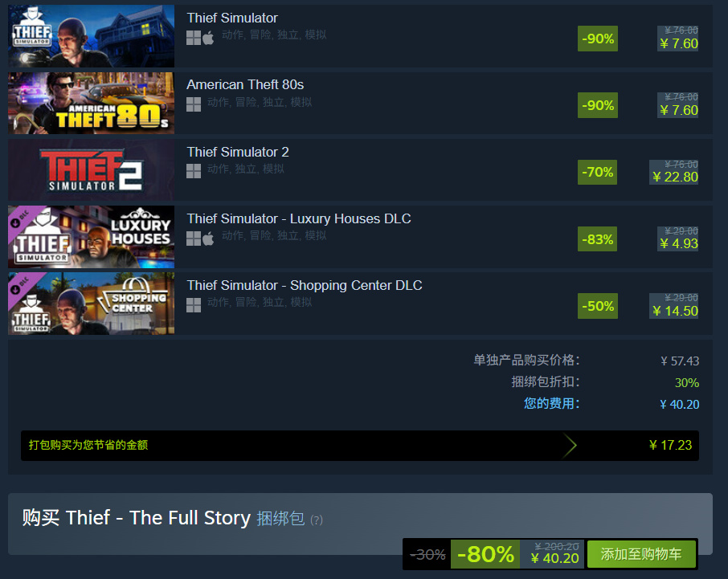
Task: Open the Thief Simulator game thumbnail
Action: pyautogui.click(x=92, y=36)
